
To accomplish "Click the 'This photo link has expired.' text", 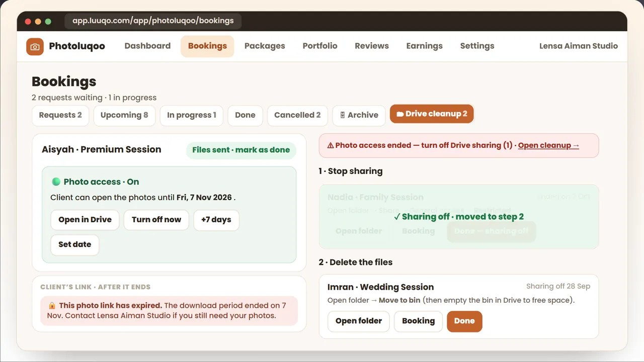I will [111, 306].
